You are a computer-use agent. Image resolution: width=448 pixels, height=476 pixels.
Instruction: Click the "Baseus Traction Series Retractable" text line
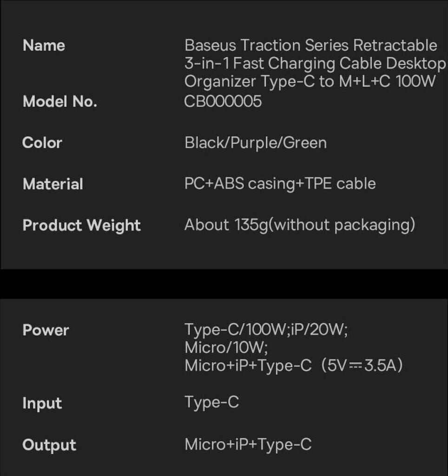coord(310,46)
